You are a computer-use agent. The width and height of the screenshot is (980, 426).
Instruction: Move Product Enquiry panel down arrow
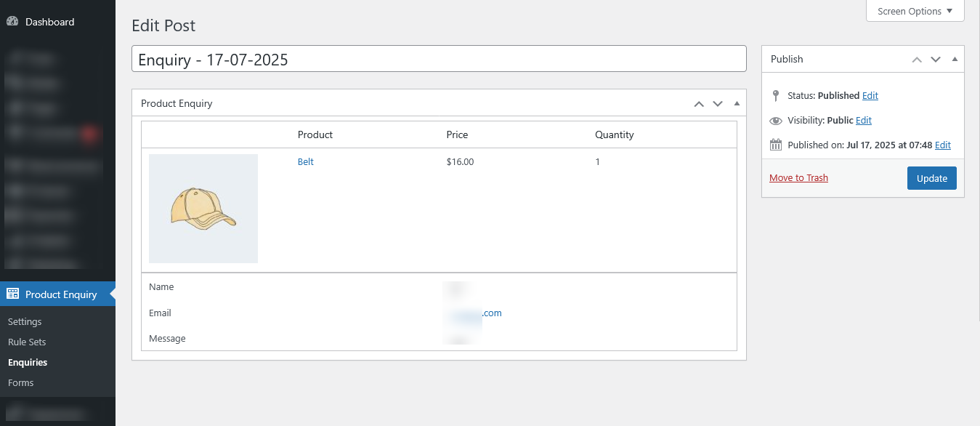tap(718, 104)
